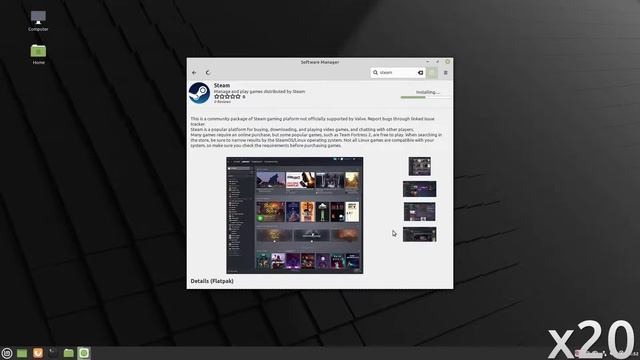Select the first screenshot thumbnail
Screen dimensions: 640x360
(x=420, y=167)
